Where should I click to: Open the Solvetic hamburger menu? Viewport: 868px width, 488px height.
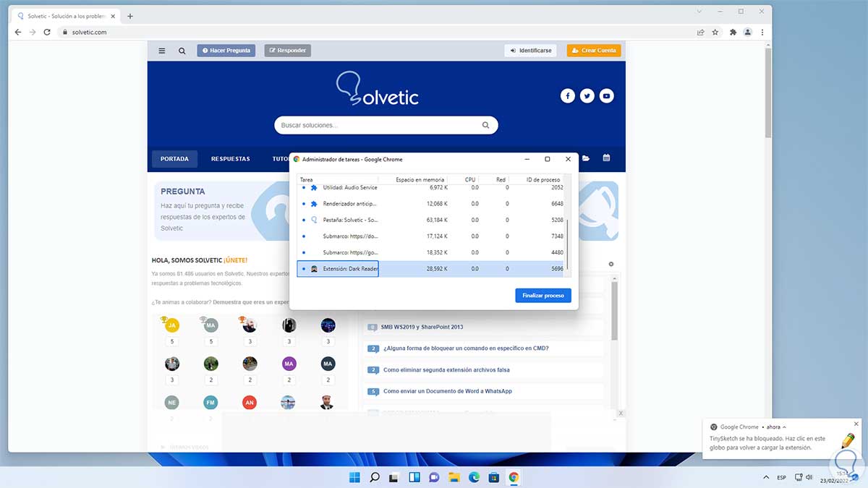(x=161, y=51)
